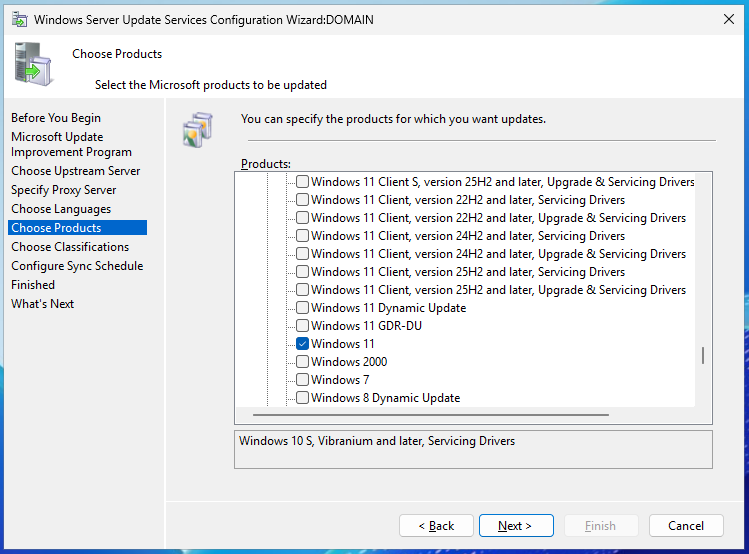749x554 pixels.
Task: Click the Products: label
Action: pos(266,164)
